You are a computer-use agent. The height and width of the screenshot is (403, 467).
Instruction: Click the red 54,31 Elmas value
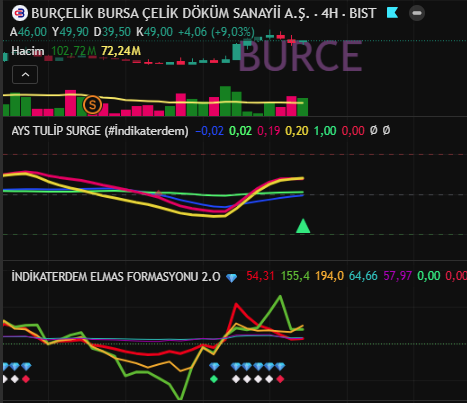point(260,276)
